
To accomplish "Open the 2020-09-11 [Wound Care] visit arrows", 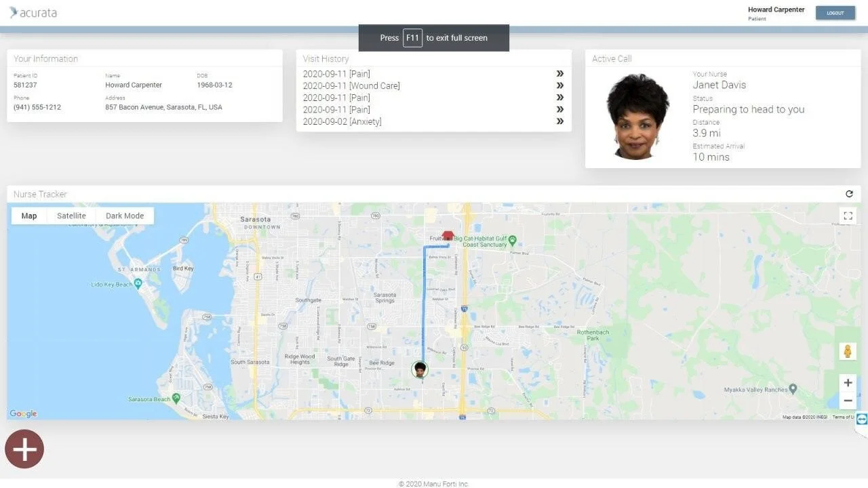I will click(560, 85).
